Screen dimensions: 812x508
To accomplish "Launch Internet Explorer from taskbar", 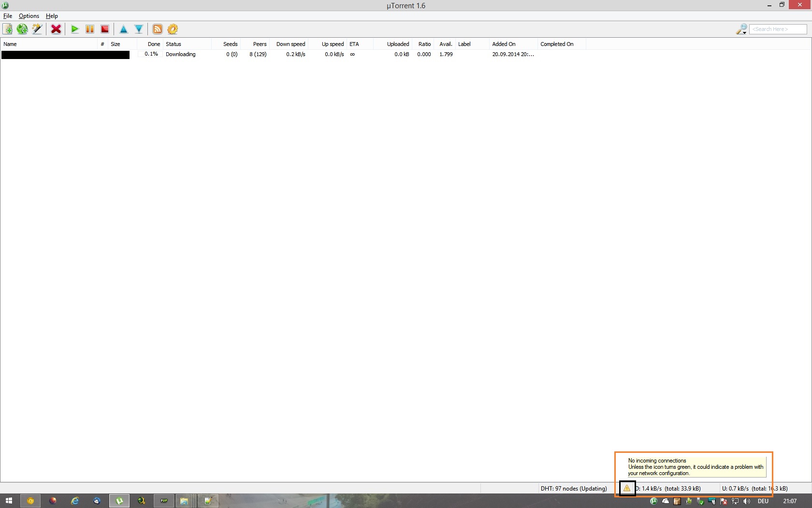I will (75, 501).
